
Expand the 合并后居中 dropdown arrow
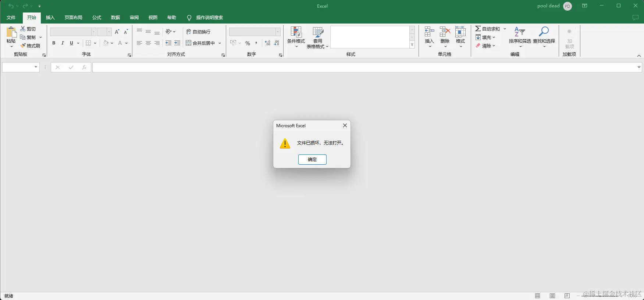[220, 43]
